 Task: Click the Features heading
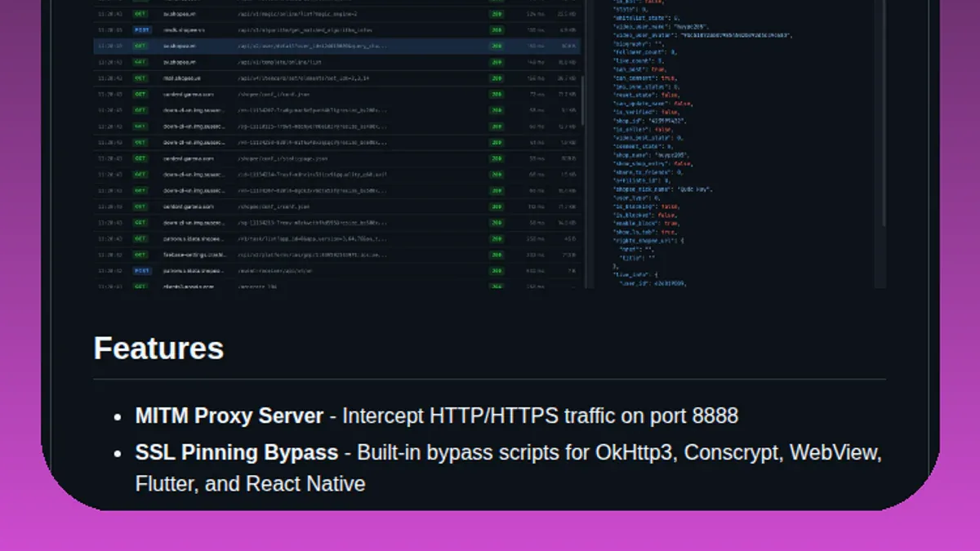point(158,349)
